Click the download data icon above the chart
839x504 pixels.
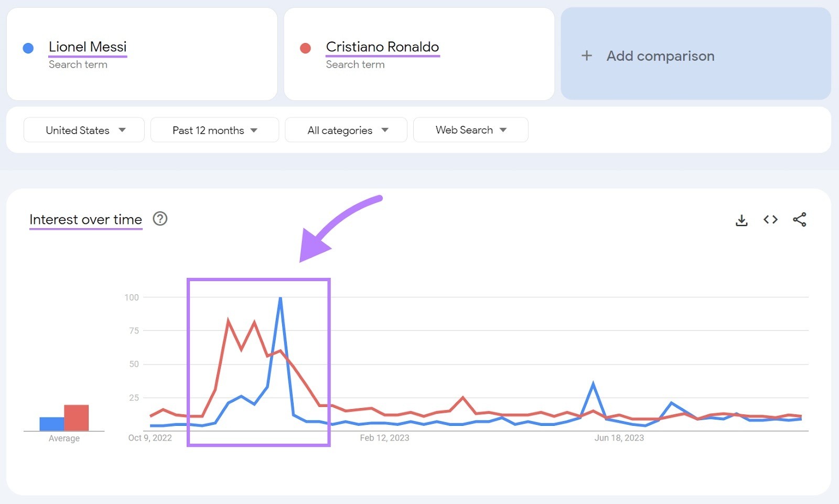coord(741,220)
